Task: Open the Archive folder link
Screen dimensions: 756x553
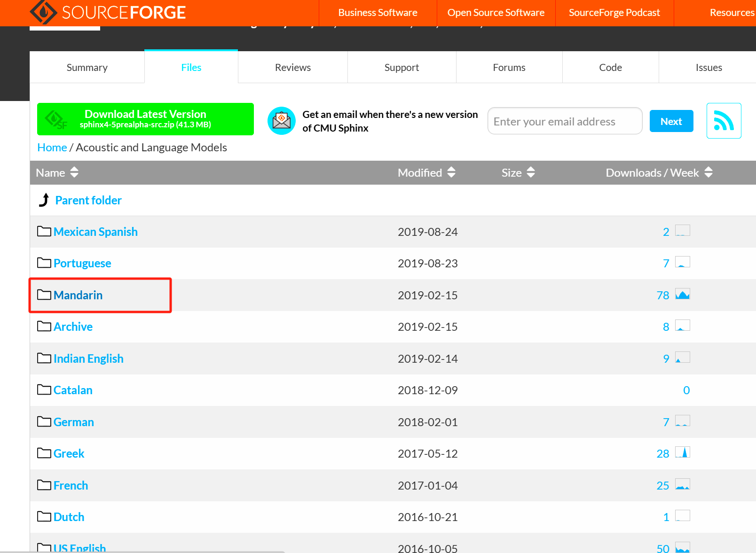Action: point(73,327)
